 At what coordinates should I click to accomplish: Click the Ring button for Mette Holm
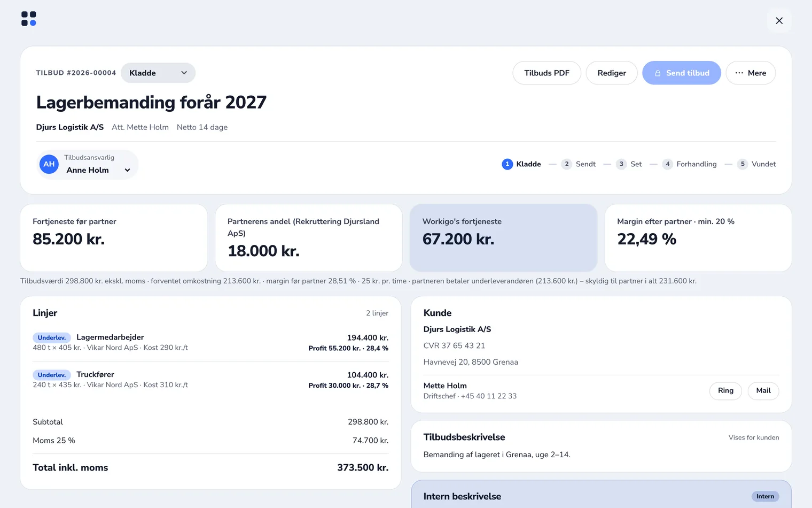725,391
